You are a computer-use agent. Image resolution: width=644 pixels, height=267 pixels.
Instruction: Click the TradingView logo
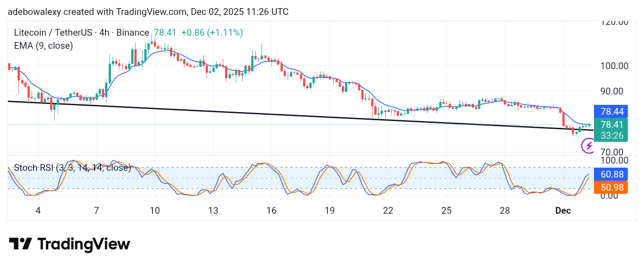click(x=69, y=244)
